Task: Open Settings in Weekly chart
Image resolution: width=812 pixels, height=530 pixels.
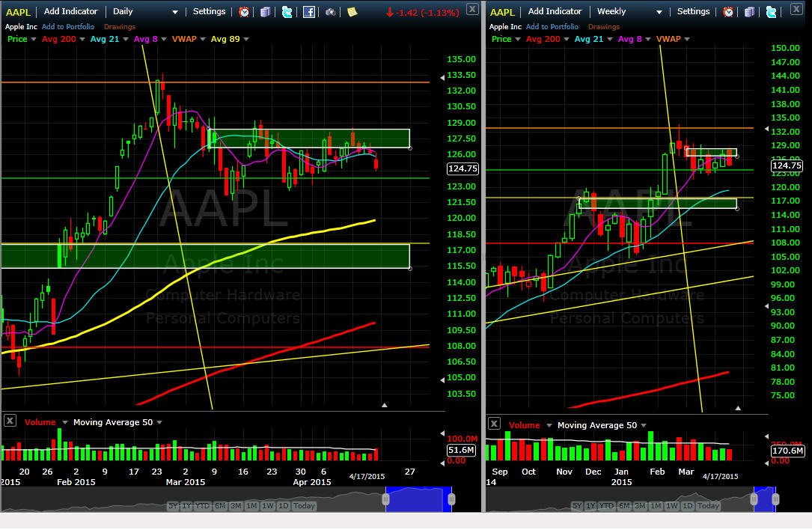Action: [x=694, y=11]
